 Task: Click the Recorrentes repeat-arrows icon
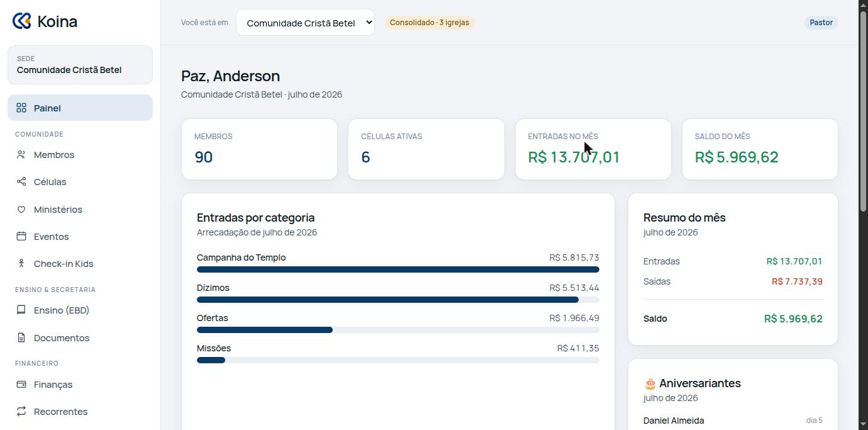21,411
